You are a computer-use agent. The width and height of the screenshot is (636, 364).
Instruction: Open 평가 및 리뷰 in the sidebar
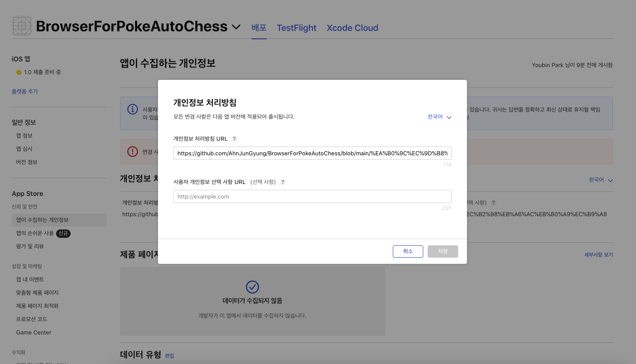click(x=30, y=246)
